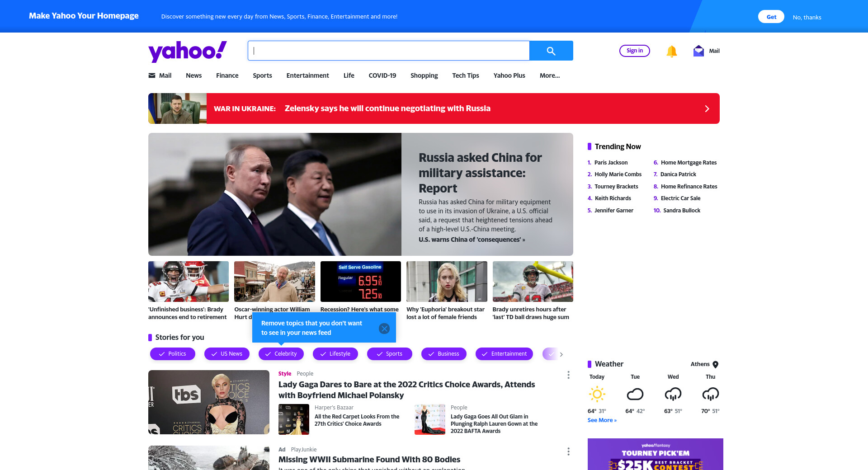Dismiss the remove topics tooltip
This screenshot has width=868, height=470.
[x=384, y=329]
